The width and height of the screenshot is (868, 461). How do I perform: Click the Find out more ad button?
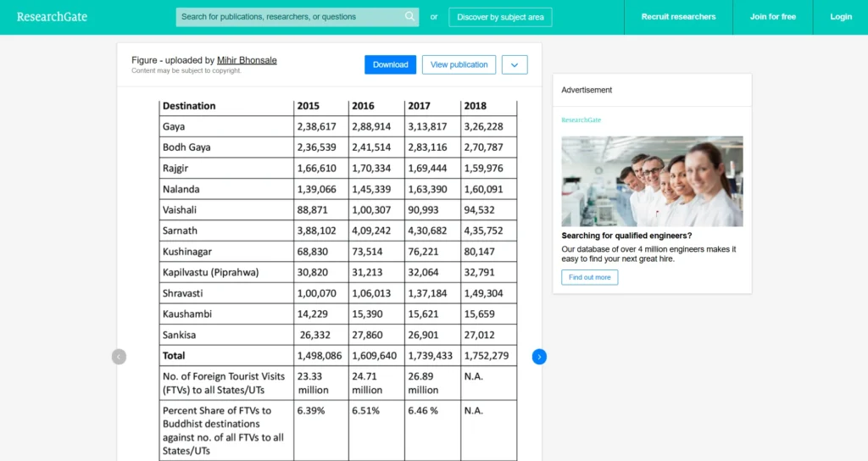click(x=589, y=277)
